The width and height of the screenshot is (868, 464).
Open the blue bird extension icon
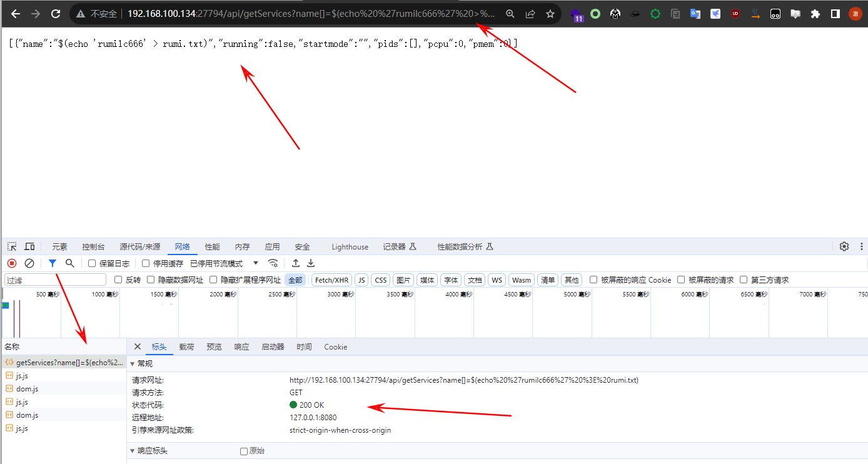tap(715, 13)
